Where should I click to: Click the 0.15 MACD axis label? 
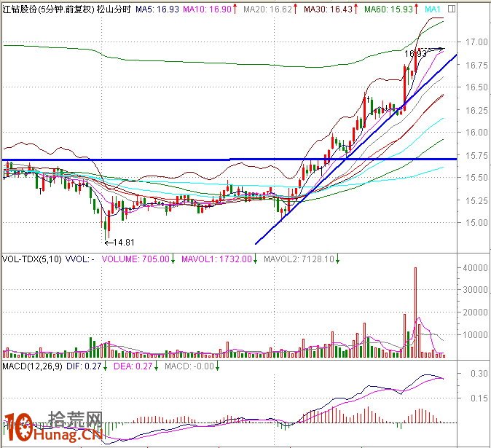coord(479,398)
